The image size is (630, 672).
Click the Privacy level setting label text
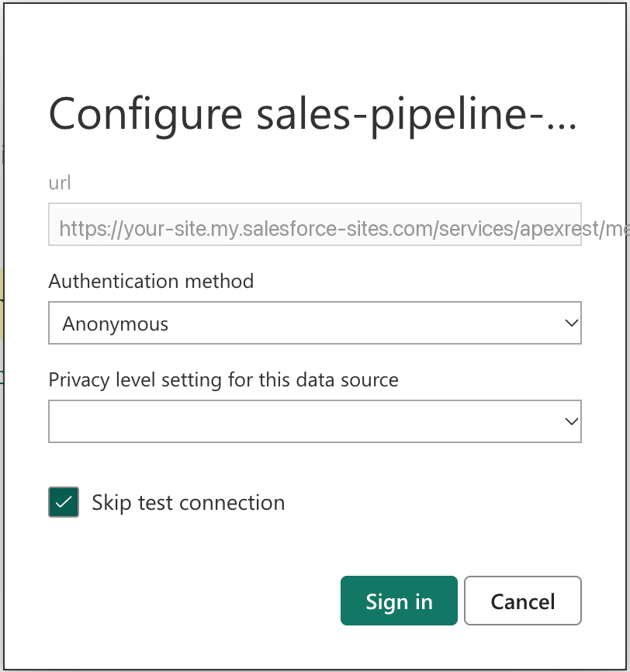pyautogui.click(x=223, y=379)
